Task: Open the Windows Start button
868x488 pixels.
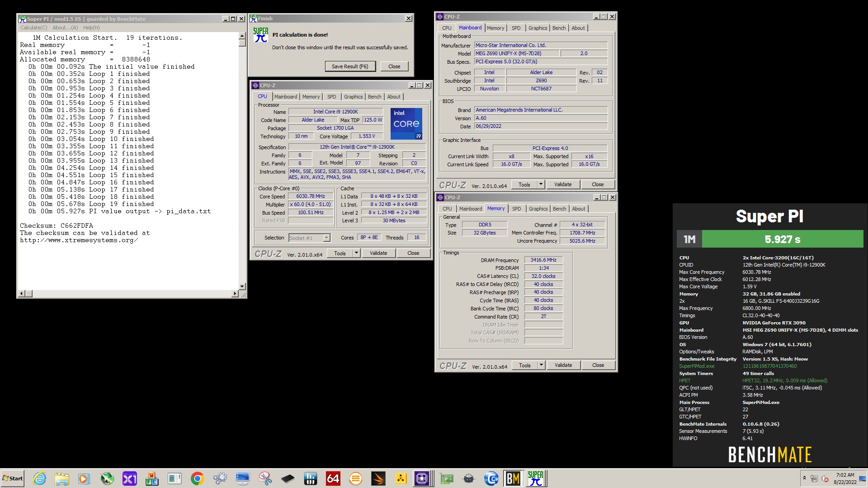Action: [x=13, y=479]
